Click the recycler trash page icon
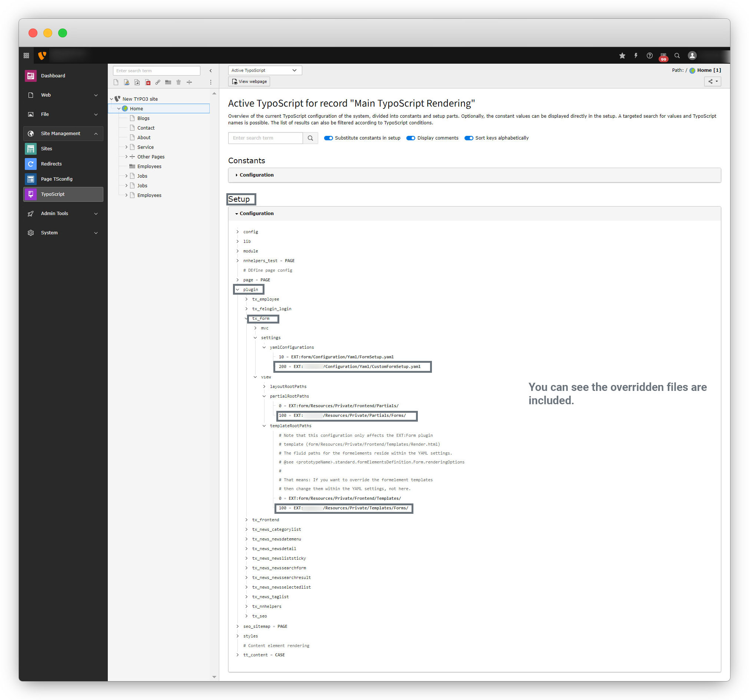The height and width of the screenshot is (700, 749). point(179,82)
